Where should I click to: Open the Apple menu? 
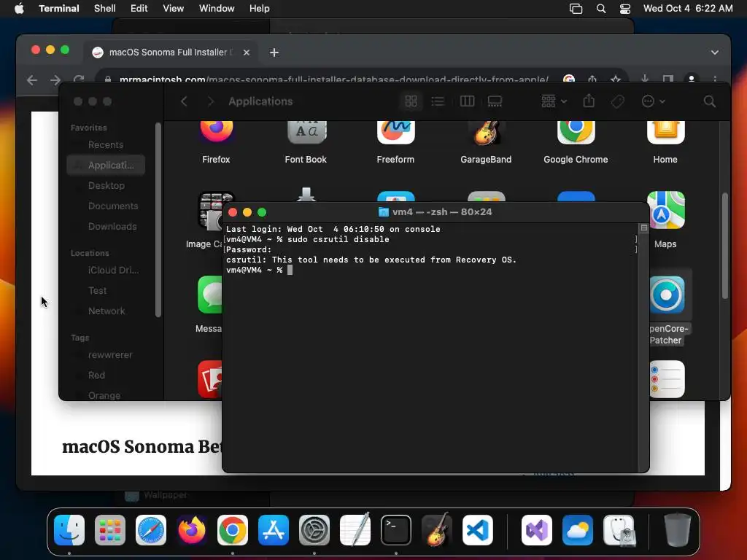point(19,8)
